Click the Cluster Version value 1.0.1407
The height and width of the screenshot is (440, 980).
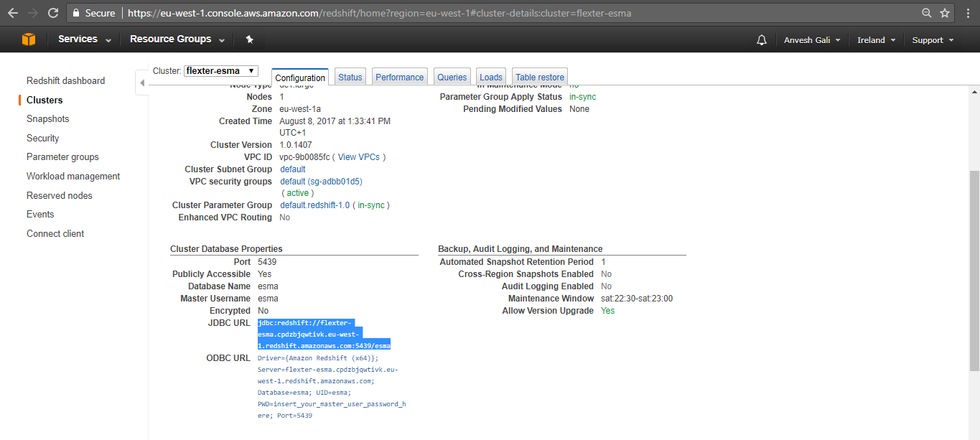296,145
